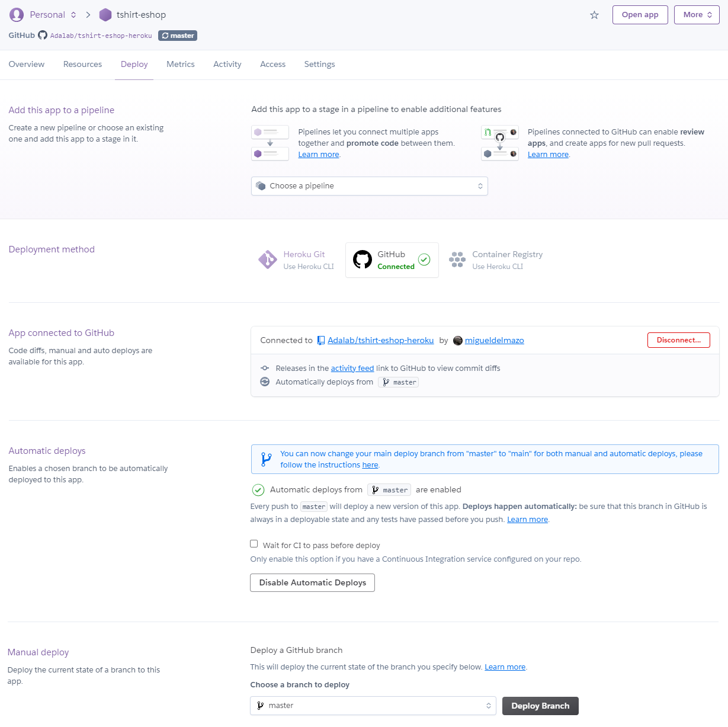
Task: Open the Activity tab
Action: [227, 64]
